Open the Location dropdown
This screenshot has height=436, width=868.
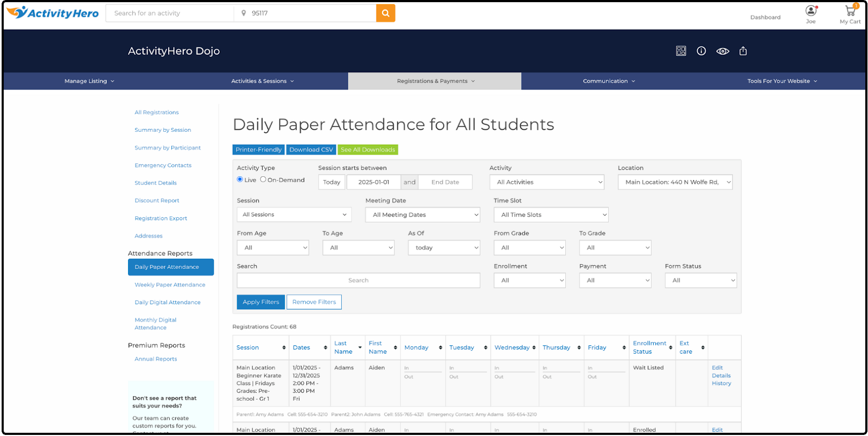tap(675, 182)
